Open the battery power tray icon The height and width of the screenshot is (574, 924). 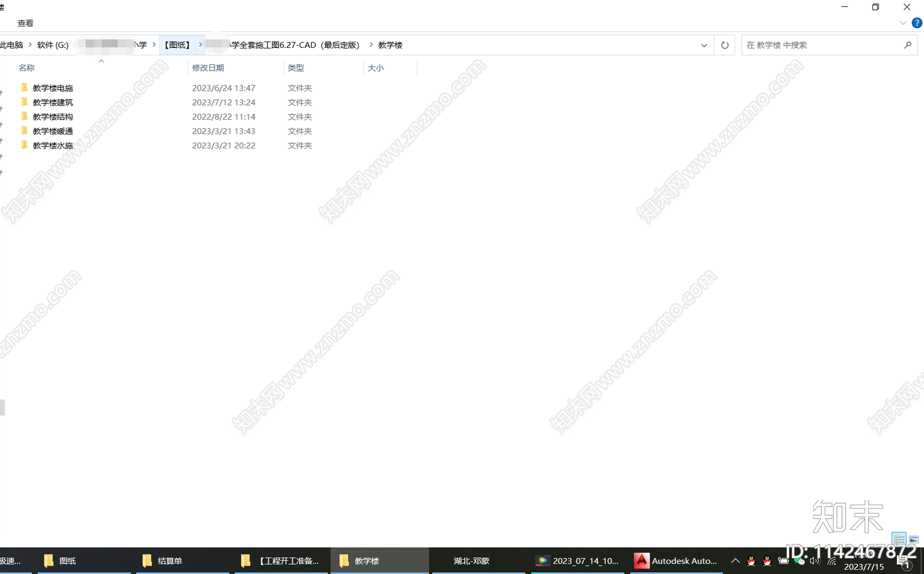click(x=783, y=561)
